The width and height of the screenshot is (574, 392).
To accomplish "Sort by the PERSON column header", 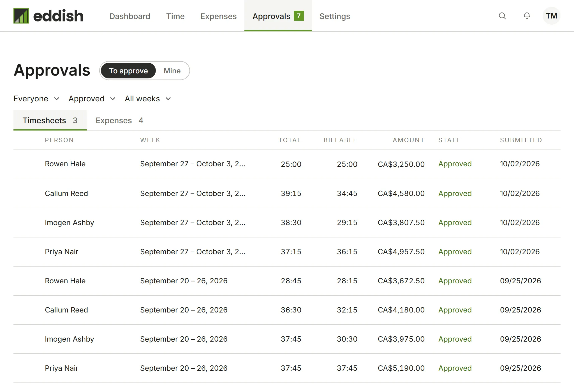I will (59, 140).
